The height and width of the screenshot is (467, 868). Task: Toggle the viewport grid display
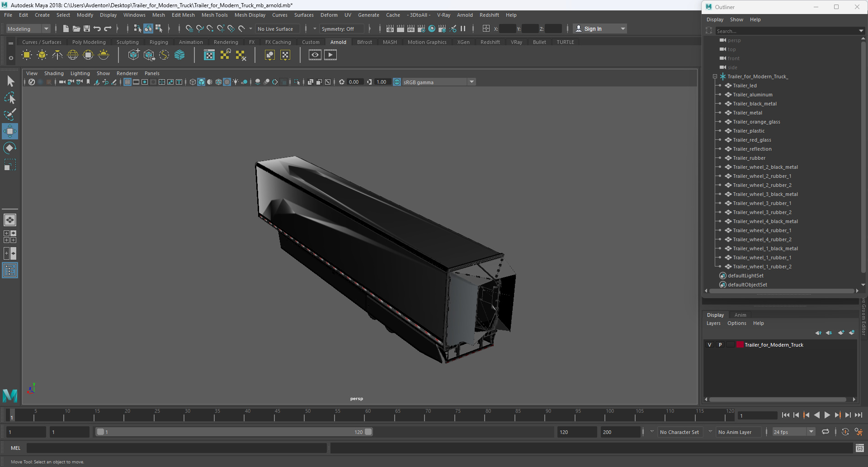click(x=127, y=82)
